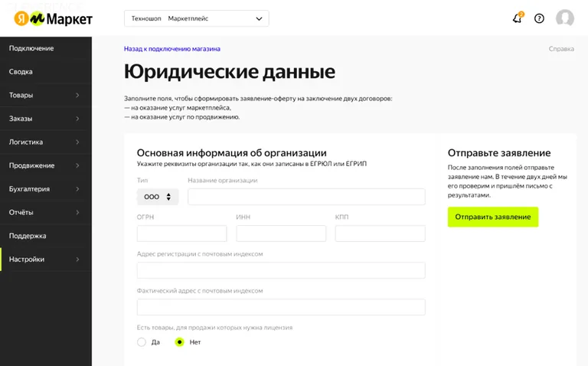Select Заказы sidebar item
588x366 pixels.
pos(46,119)
